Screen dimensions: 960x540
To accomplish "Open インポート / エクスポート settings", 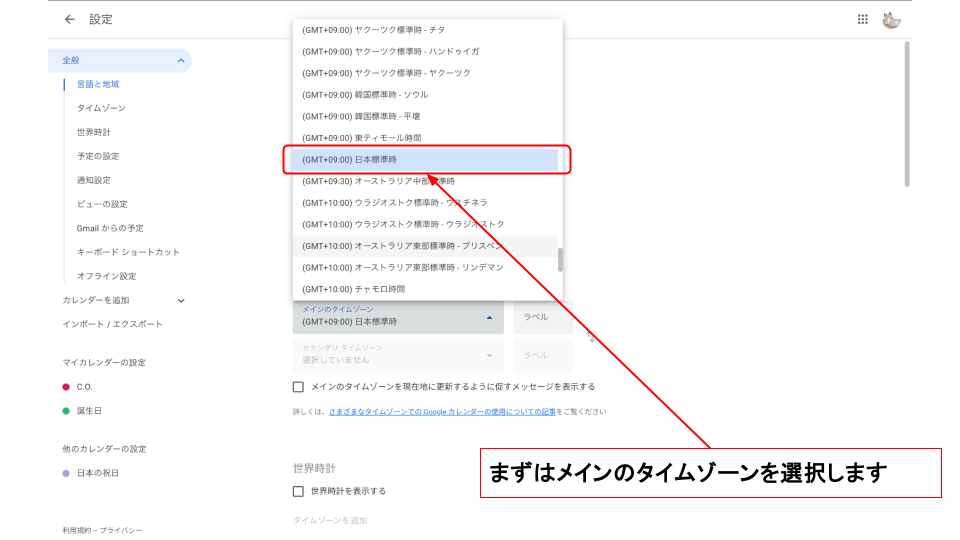I will [x=112, y=324].
